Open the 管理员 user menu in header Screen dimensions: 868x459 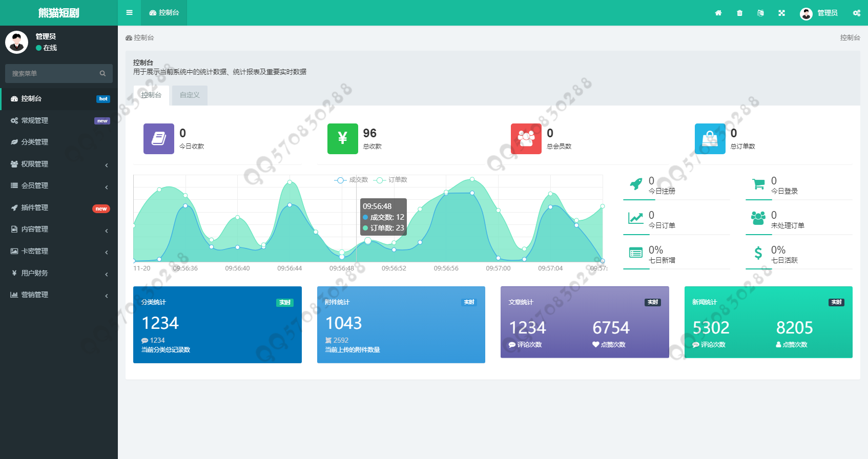[x=819, y=13]
